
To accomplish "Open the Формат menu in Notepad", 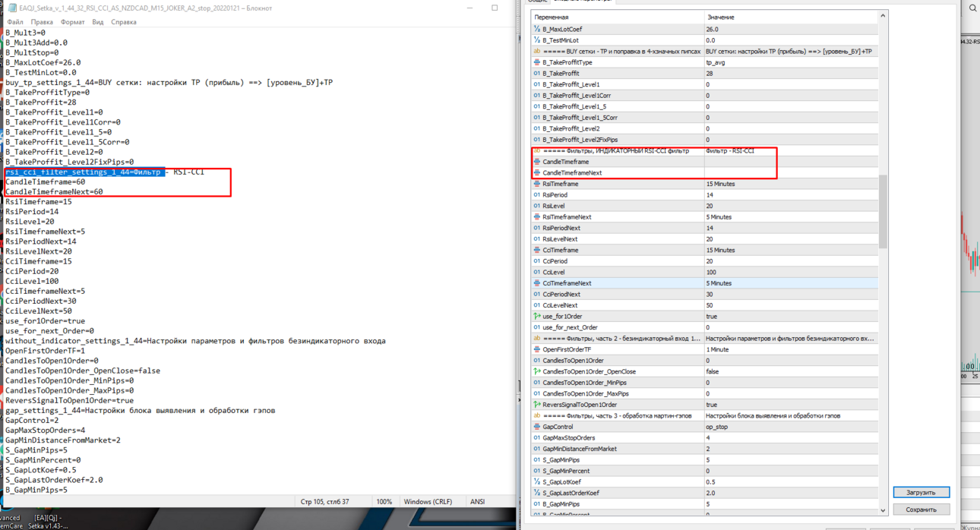I will (x=73, y=22).
